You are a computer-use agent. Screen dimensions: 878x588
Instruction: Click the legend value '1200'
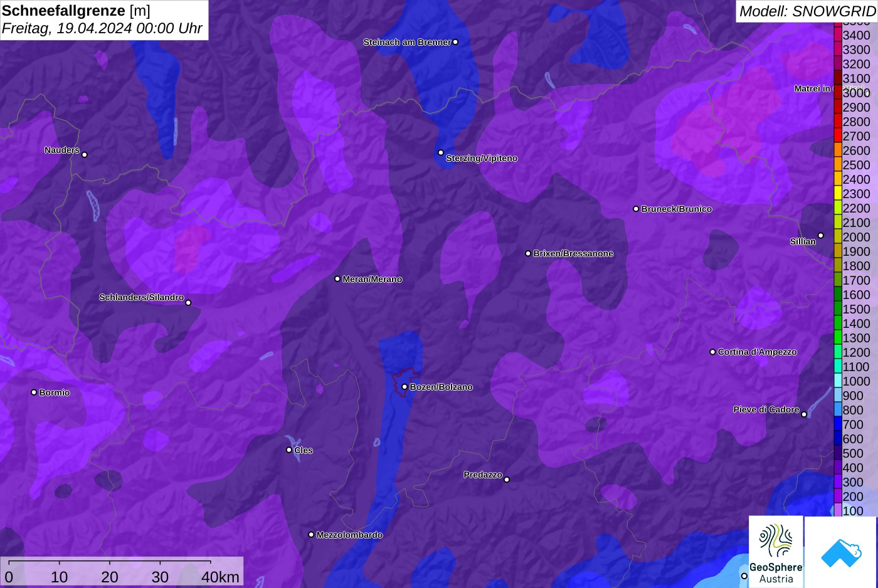[x=856, y=352]
